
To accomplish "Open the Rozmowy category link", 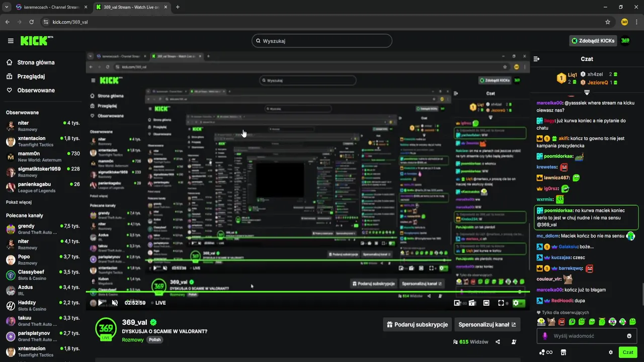I will pos(133,340).
